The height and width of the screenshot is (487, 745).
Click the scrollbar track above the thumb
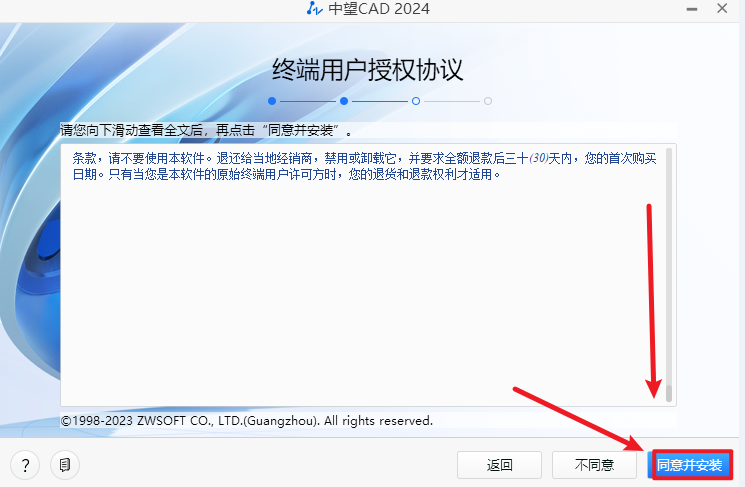tap(669, 250)
